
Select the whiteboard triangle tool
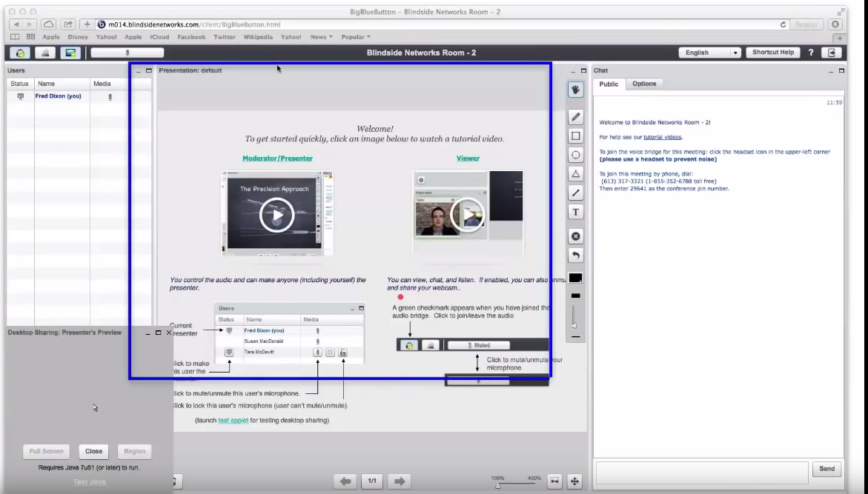[576, 174]
